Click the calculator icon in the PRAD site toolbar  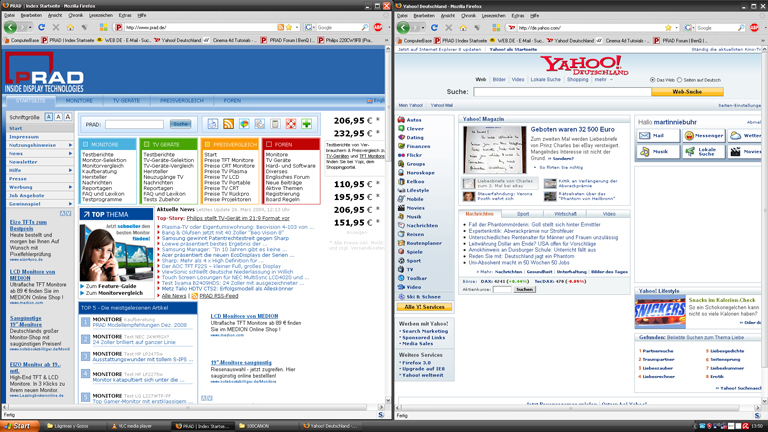275,124
